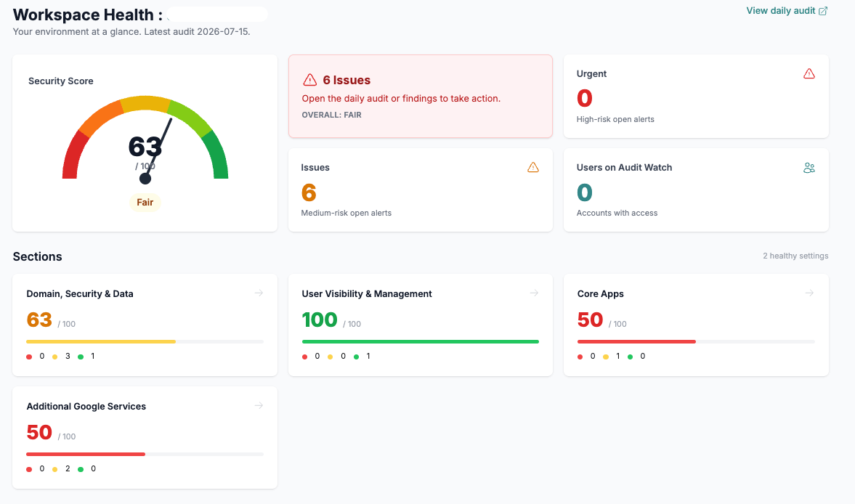Click the arrow on Additional Google Services card

259,405
